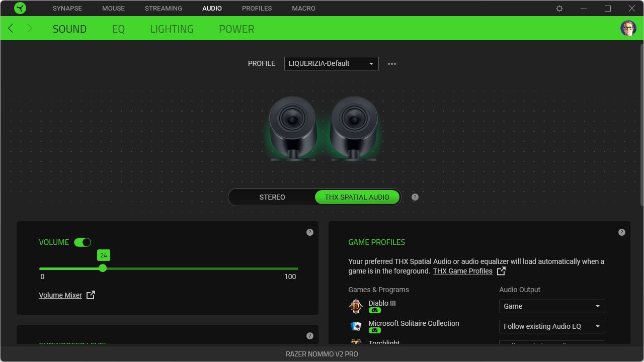Switch to the Synapse tab
Viewport: 644px width, 362px height.
coord(67,9)
